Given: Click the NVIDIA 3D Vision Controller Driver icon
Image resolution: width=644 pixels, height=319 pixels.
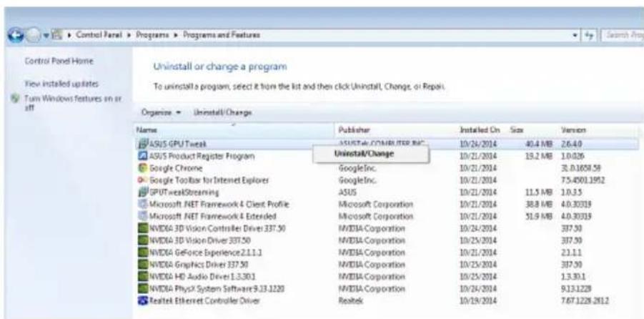Looking at the screenshot, I should 143,229.
